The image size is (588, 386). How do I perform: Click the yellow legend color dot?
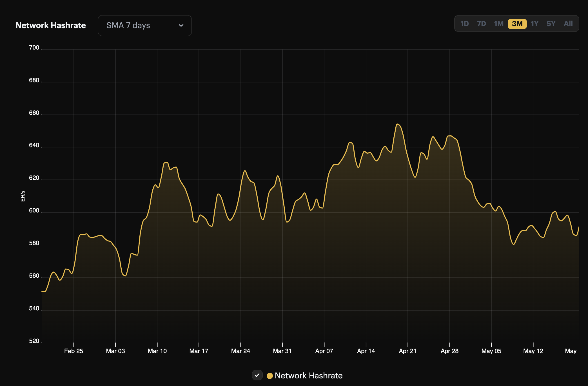pyautogui.click(x=269, y=375)
